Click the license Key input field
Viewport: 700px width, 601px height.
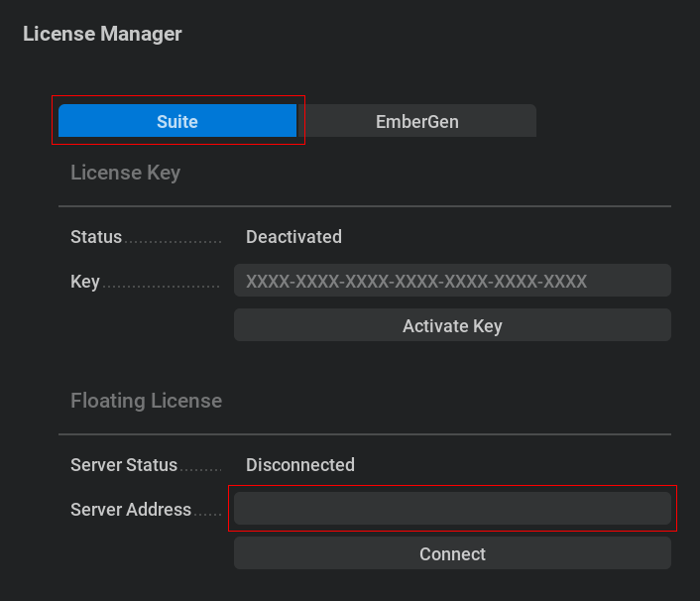tap(452, 281)
